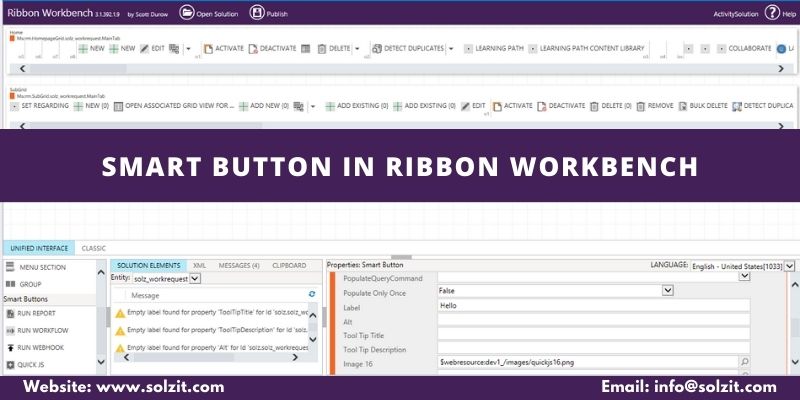This screenshot has height=400, width=800.
Task: Expand dropdown arrow before ADD EXISTING in SubGrid
Action: click(313, 107)
